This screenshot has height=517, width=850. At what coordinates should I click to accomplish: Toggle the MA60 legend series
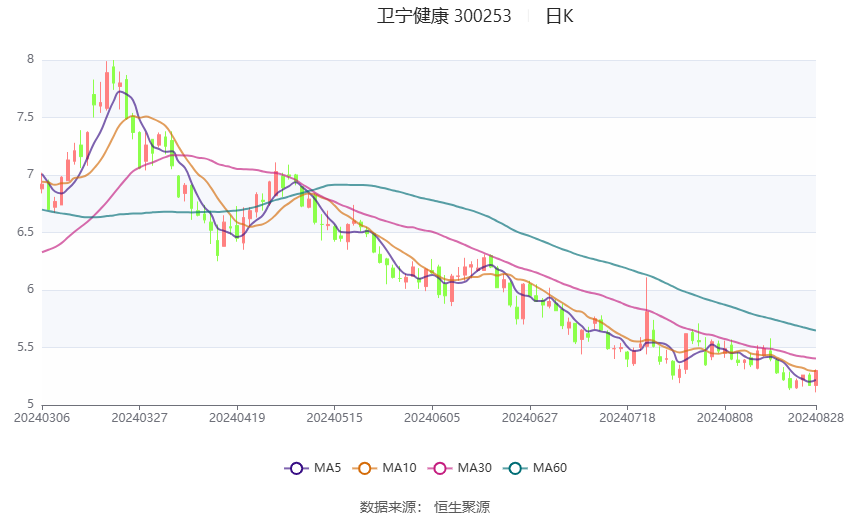pyautogui.click(x=535, y=468)
